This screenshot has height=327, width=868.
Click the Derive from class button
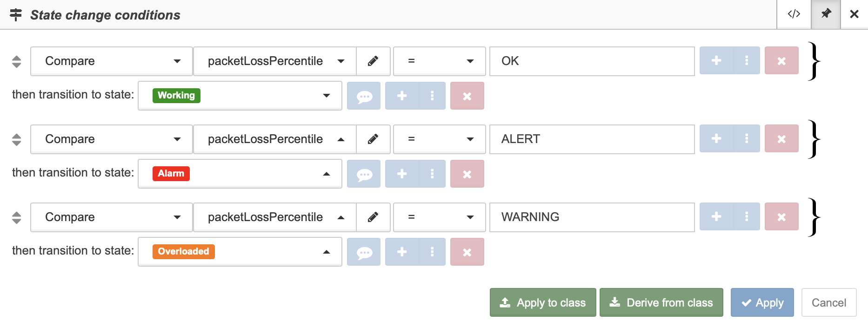[x=661, y=302]
